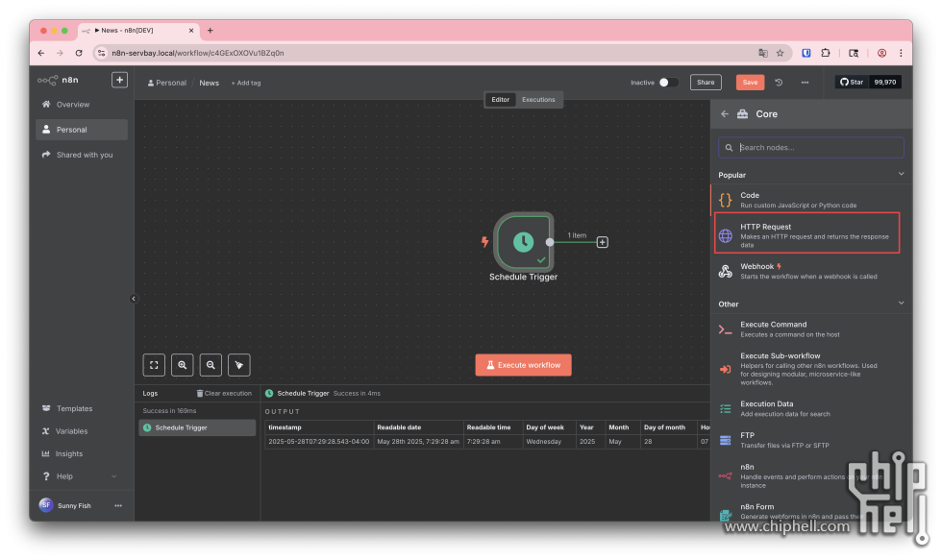Open Sunny Fish user options menu
942x560 pixels.
(x=118, y=506)
